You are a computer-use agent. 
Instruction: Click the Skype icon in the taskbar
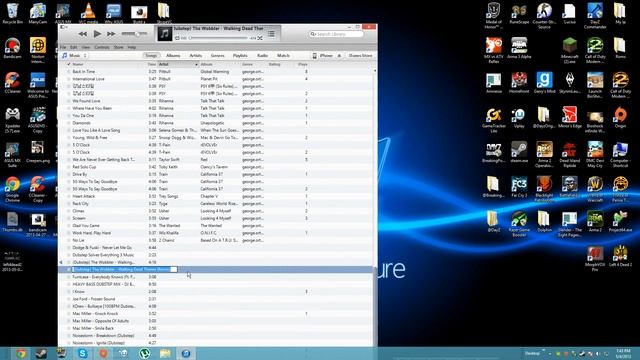[82, 353]
